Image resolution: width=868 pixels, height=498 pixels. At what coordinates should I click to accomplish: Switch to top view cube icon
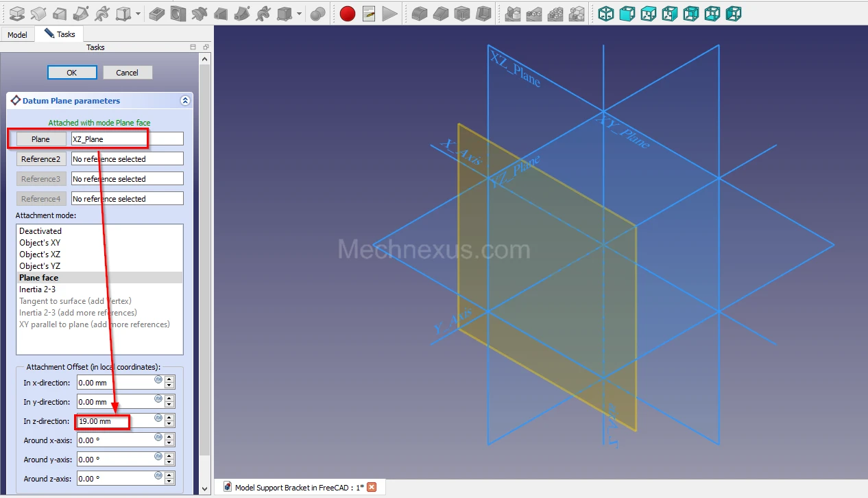[649, 13]
